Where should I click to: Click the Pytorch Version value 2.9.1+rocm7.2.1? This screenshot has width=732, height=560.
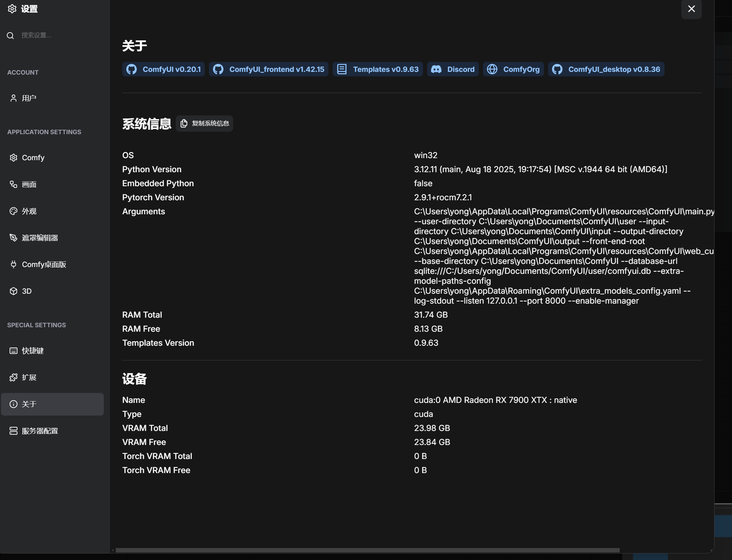coord(443,198)
